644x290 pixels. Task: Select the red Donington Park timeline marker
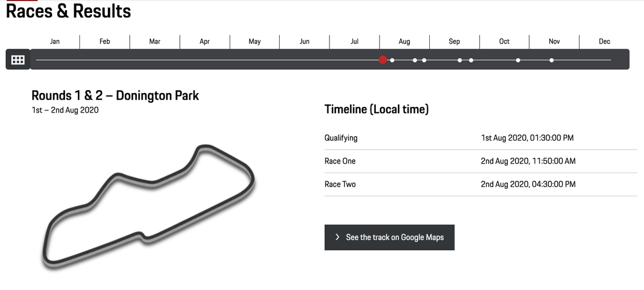click(x=383, y=60)
